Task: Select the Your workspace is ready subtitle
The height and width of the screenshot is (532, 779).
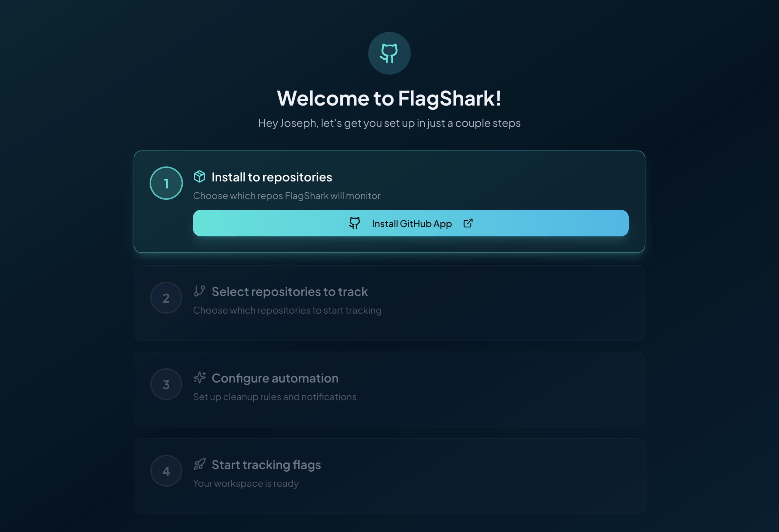Action: pyautogui.click(x=246, y=483)
